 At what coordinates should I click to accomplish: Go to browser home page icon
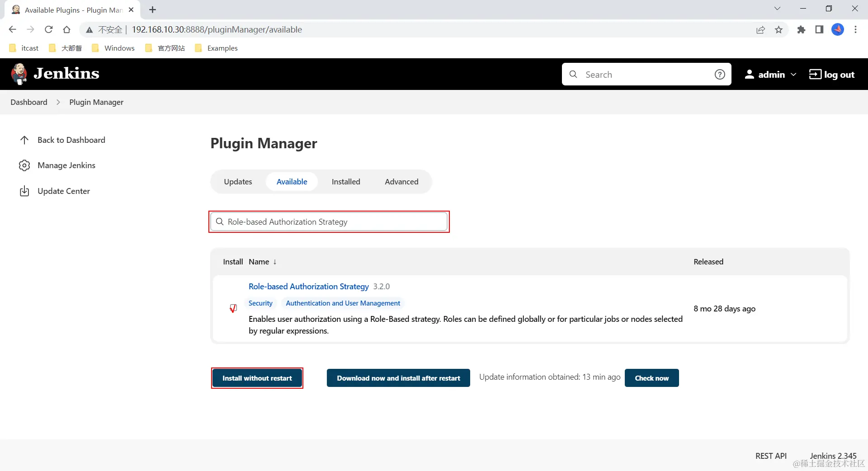(66, 29)
